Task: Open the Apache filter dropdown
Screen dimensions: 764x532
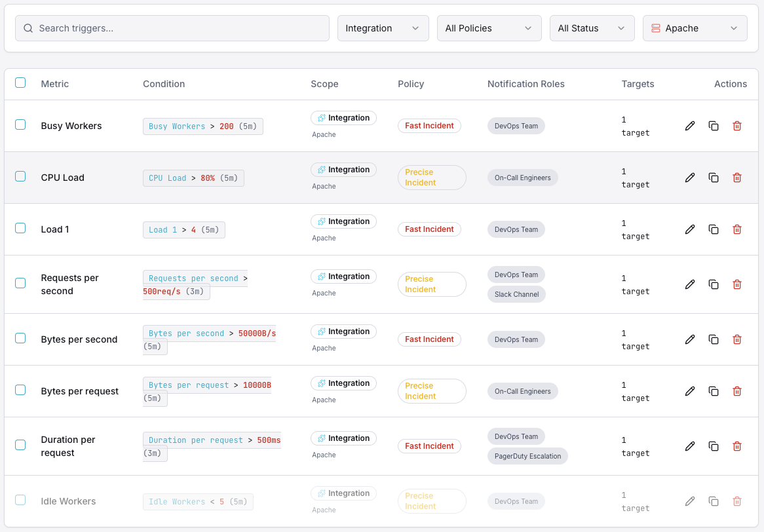Action: click(x=695, y=28)
